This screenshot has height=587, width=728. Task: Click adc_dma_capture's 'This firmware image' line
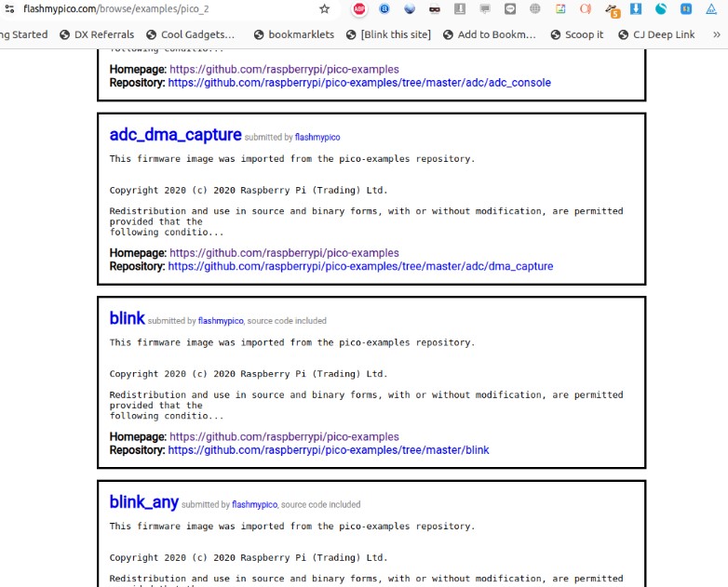tap(292, 159)
